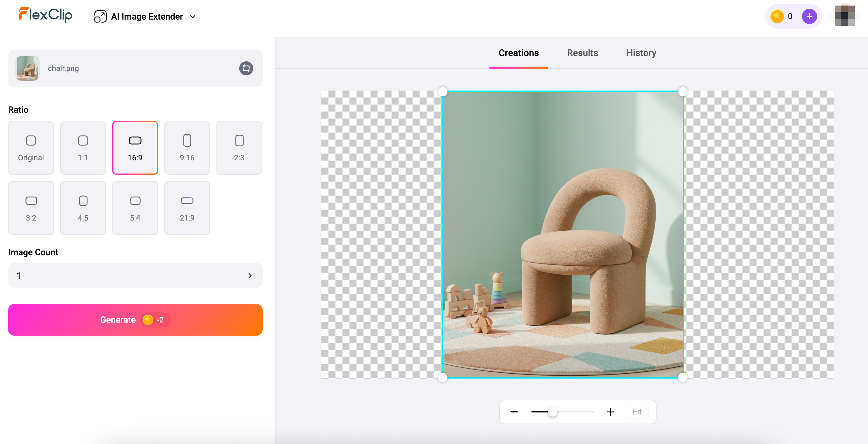Click the FlexClip logo
The height and width of the screenshot is (444, 868).
click(x=46, y=15)
